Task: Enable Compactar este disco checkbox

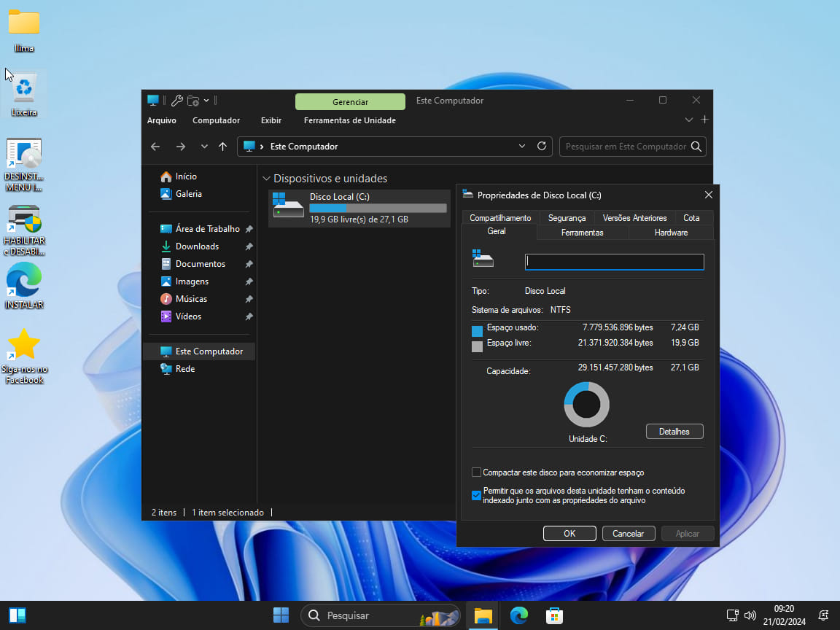Action: (x=477, y=472)
